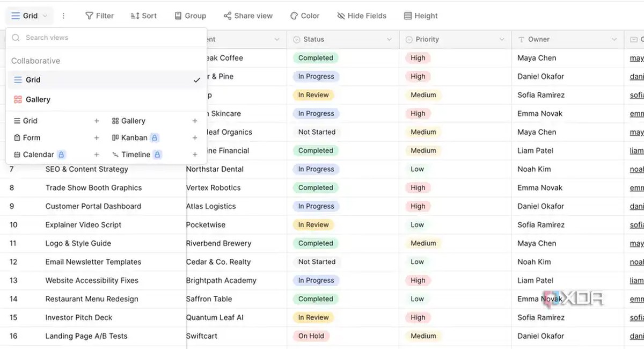Click the Saffron Table client cell
Screen dimensions: 644x349
coord(237,299)
